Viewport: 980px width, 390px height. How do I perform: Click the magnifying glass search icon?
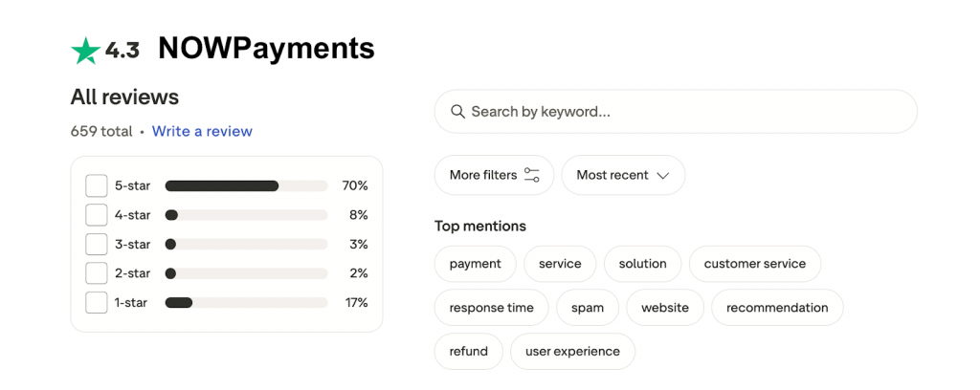(457, 112)
